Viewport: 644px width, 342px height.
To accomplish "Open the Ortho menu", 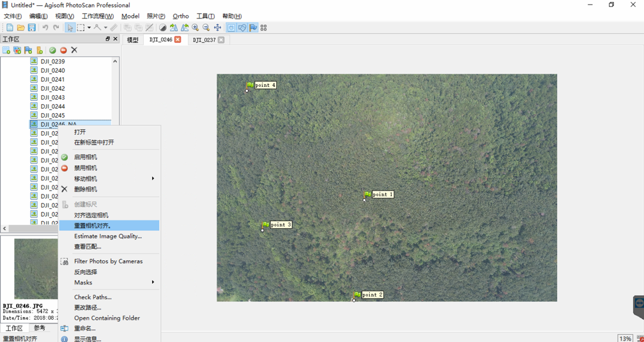I will [x=181, y=16].
